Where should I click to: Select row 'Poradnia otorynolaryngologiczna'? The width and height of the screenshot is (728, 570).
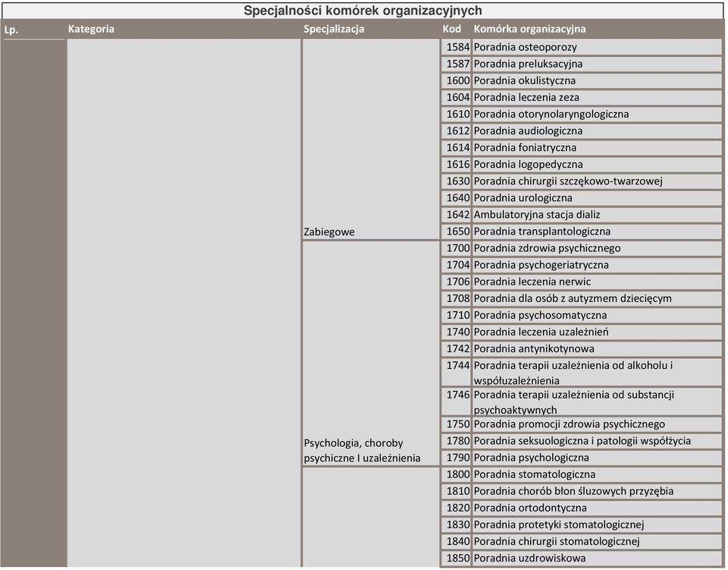[597, 114]
